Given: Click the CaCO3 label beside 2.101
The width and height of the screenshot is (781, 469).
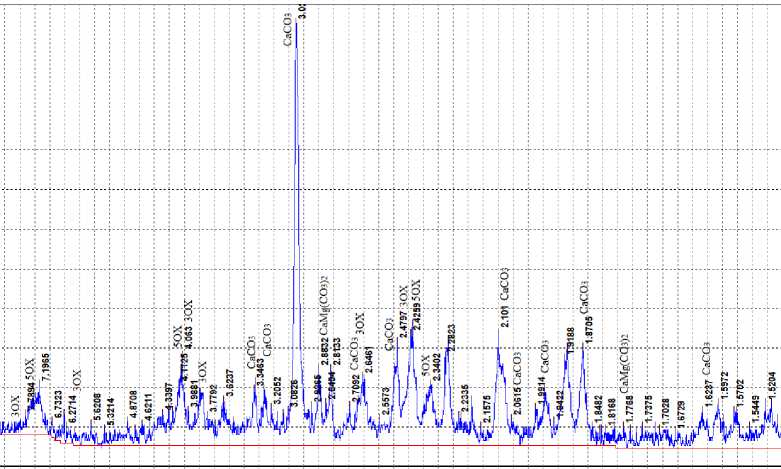Looking at the screenshot, I should (x=505, y=284).
